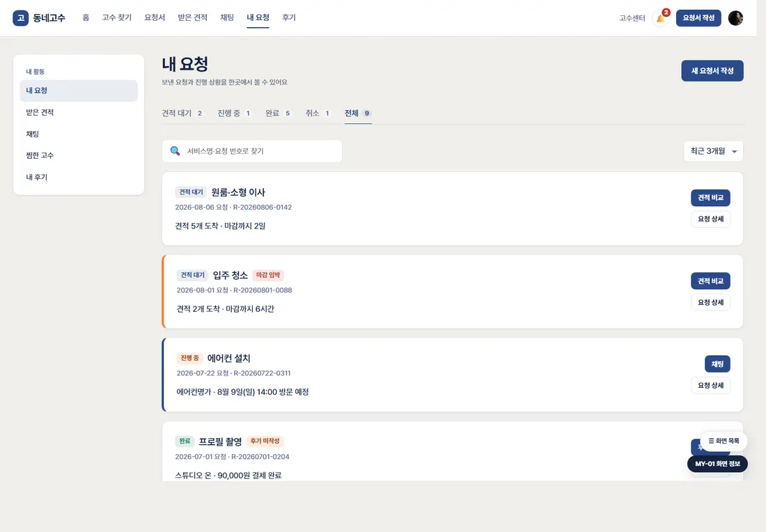The image size is (766, 532).
Task: Open the 화면 목록 floating button
Action: 724,441
